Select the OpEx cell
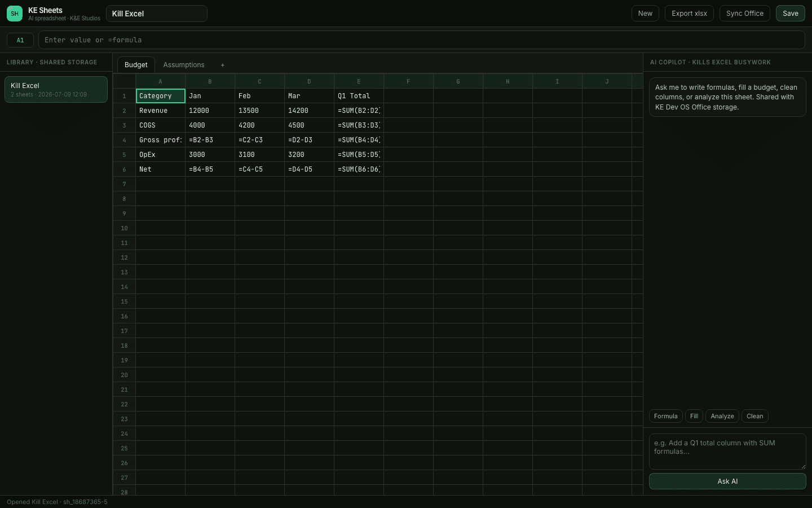Viewport: 812px width, 508px height. [x=160, y=155]
